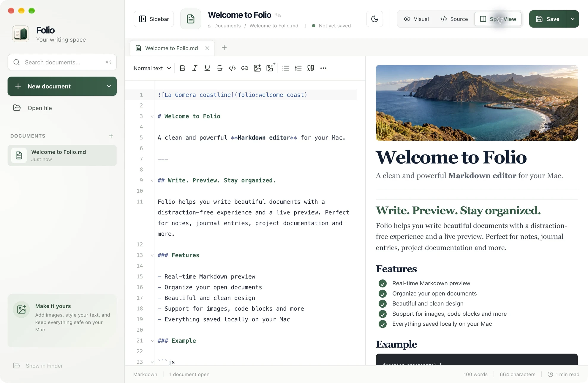This screenshot has height=383, width=588.
Task: Select the Welcome to Folio.md tab
Action: coord(172,48)
